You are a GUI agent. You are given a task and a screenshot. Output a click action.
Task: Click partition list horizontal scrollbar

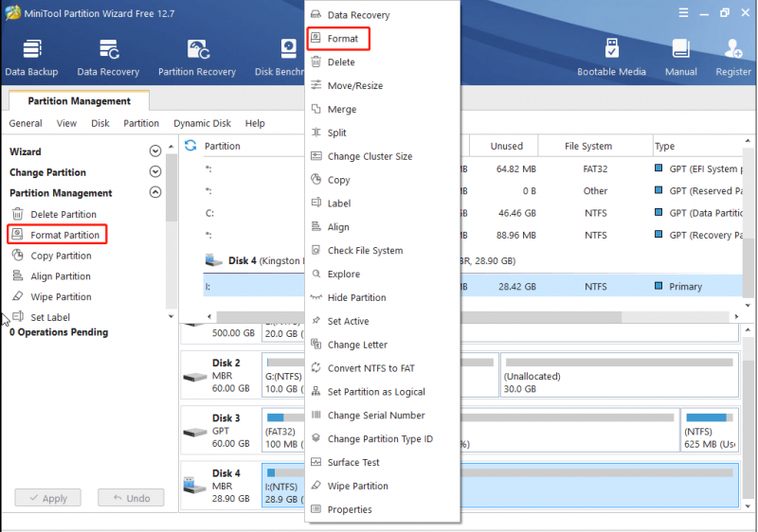[x=419, y=317]
